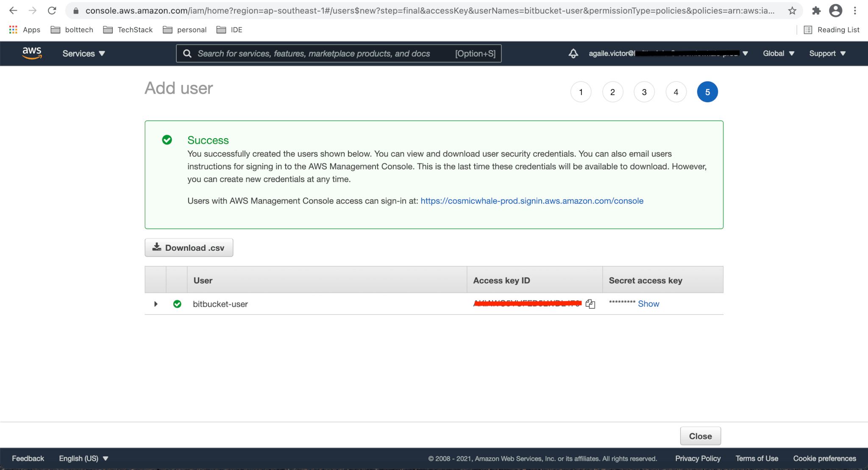Show the secret access key

[648, 304]
